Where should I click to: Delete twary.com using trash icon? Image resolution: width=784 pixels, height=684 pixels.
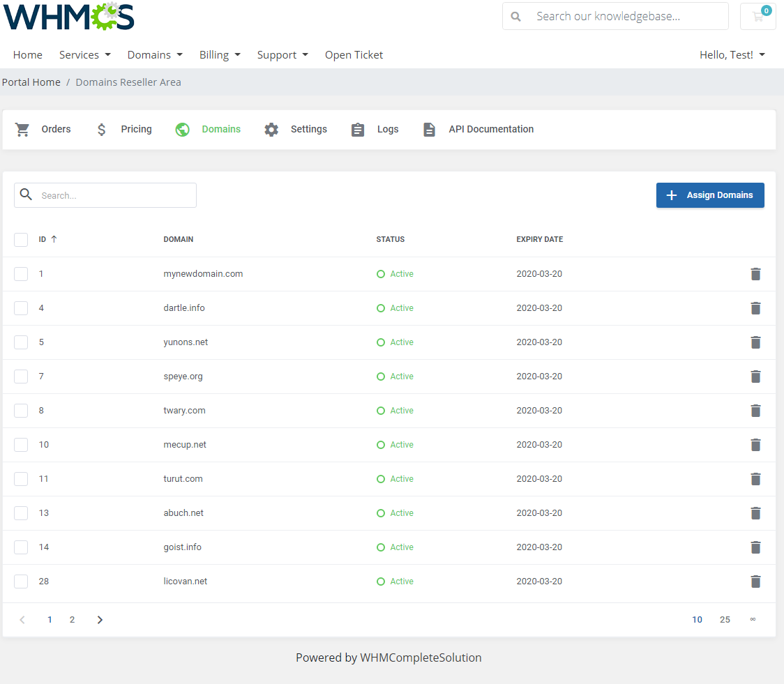click(755, 411)
